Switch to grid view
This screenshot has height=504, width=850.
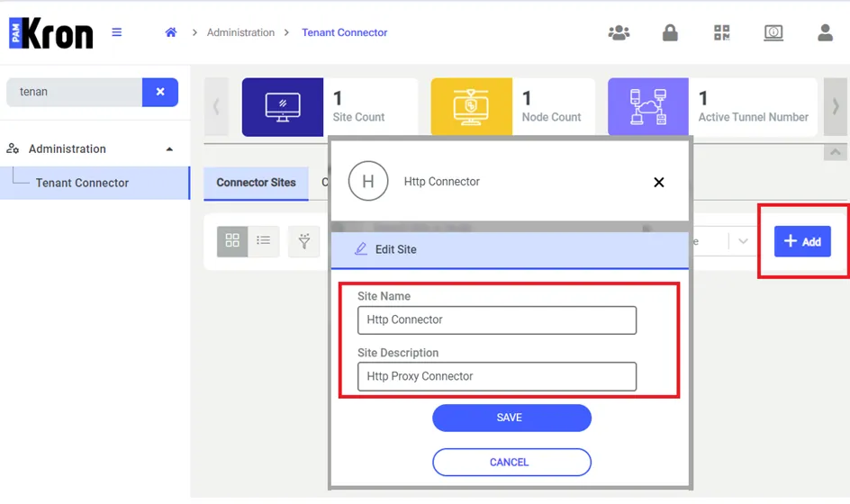(x=232, y=240)
